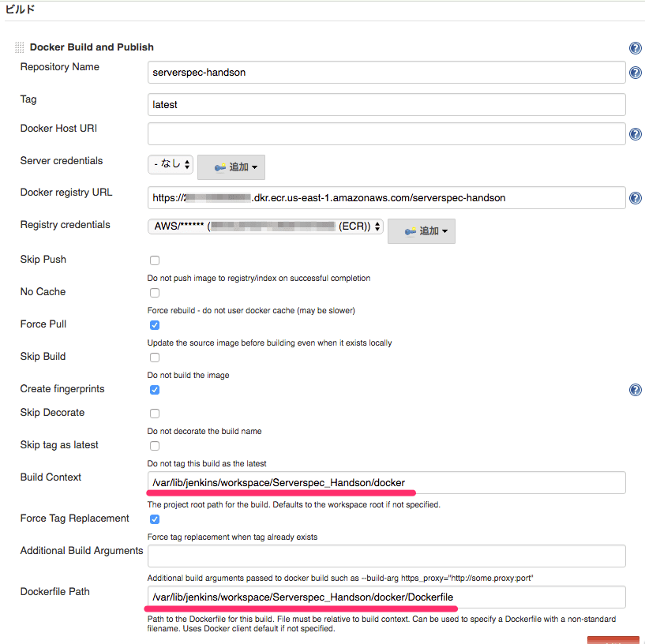Open help for Docker registry URL
The image size is (645, 644).
[636, 198]
